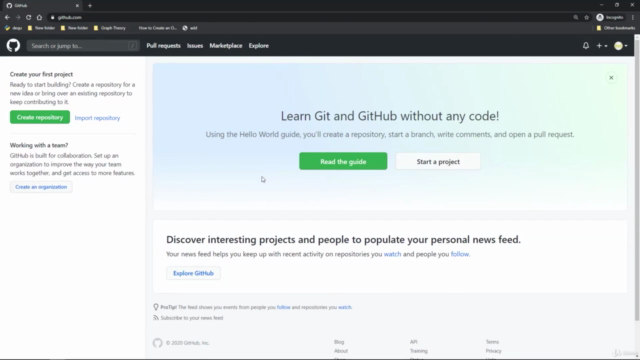Click the footer GitHub logo
The width and height of the screenshot is (640, 360).
158,343
